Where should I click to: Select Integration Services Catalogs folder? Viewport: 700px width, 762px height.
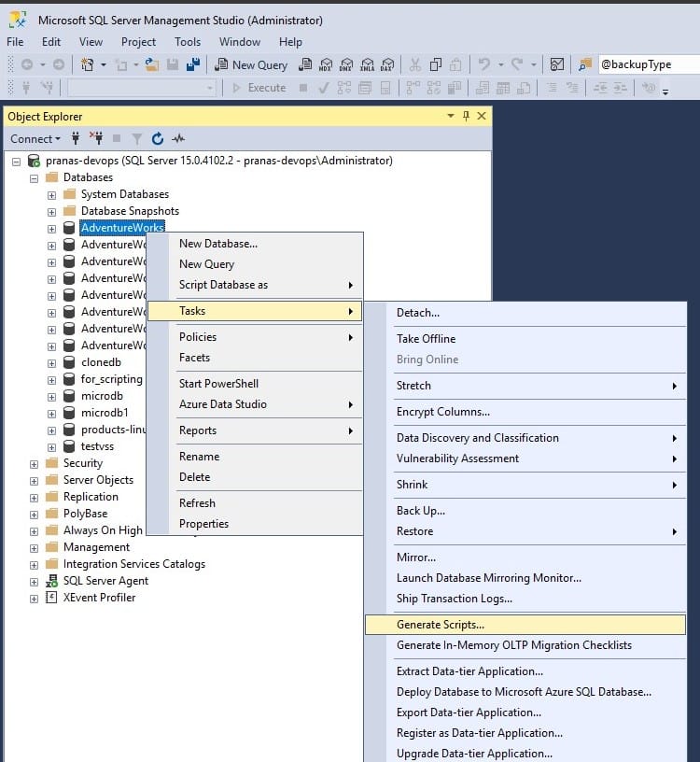click(134, 564)
